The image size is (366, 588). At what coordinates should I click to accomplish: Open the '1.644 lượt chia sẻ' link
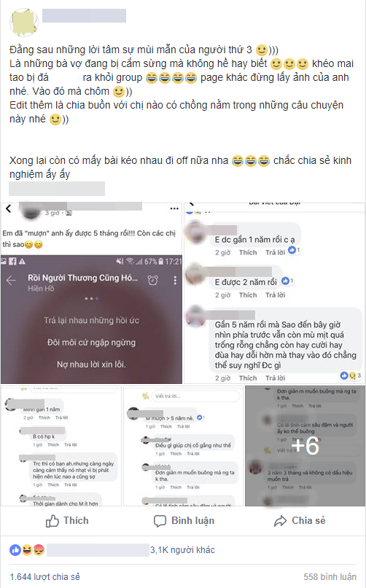pyautogui.click(x=45, y=577)
